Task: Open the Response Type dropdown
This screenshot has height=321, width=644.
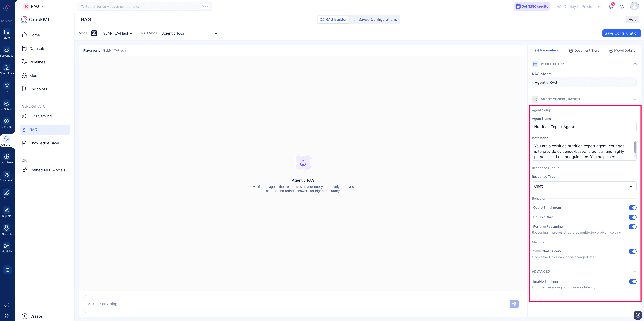Action: [x=584, y=186]
